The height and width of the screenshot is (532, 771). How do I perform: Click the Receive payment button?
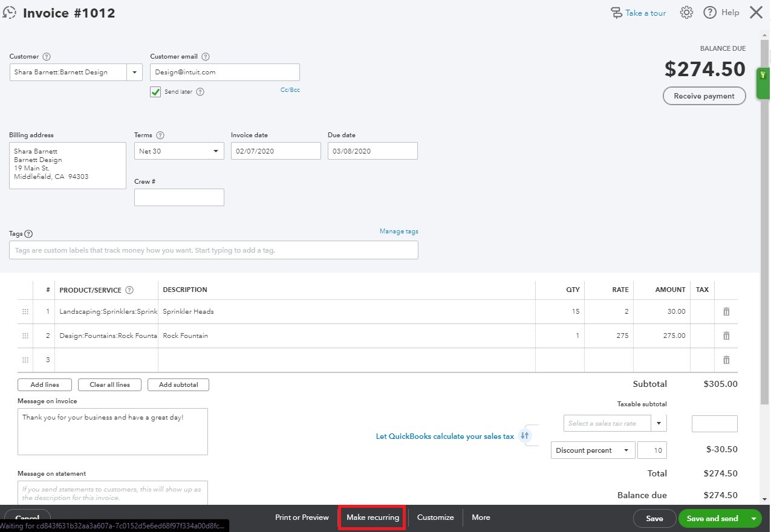(704, 96)
